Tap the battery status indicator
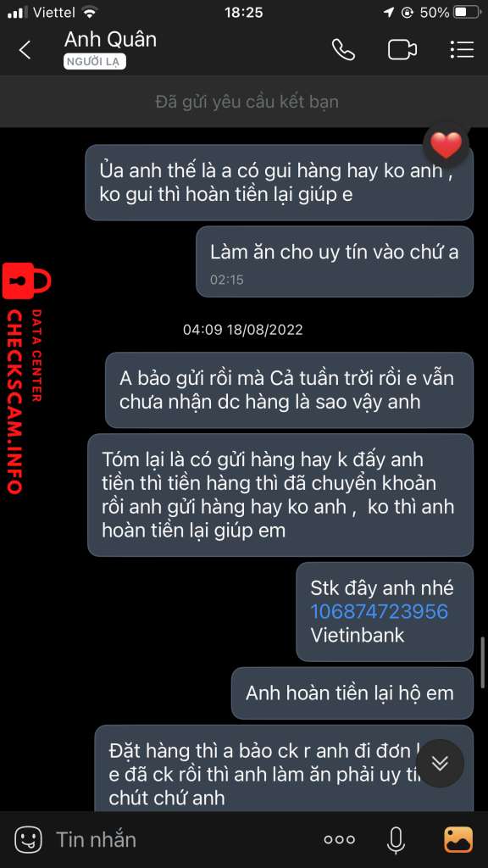This screenshot has height=868, width=488. coord(467,12)
